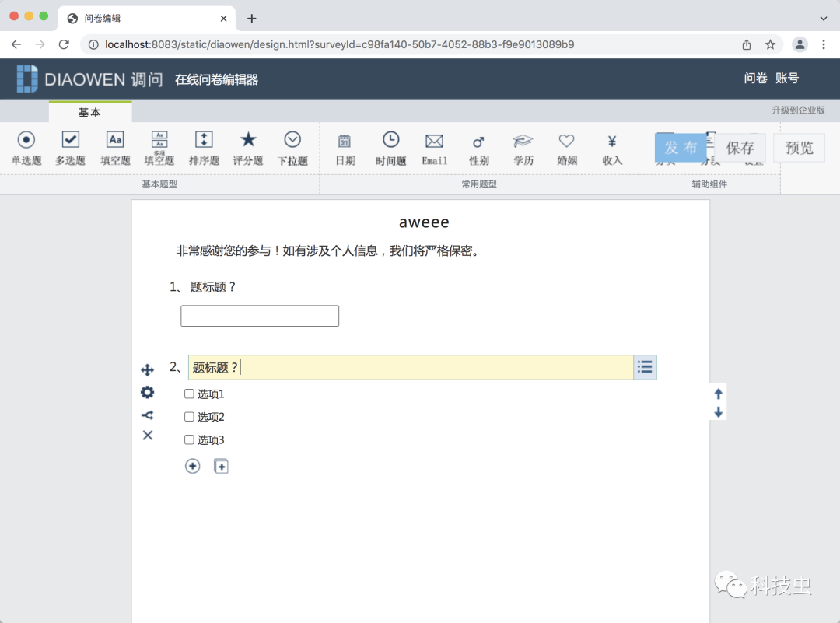
Task: Insert the Email question type
Action: point(434,149)
